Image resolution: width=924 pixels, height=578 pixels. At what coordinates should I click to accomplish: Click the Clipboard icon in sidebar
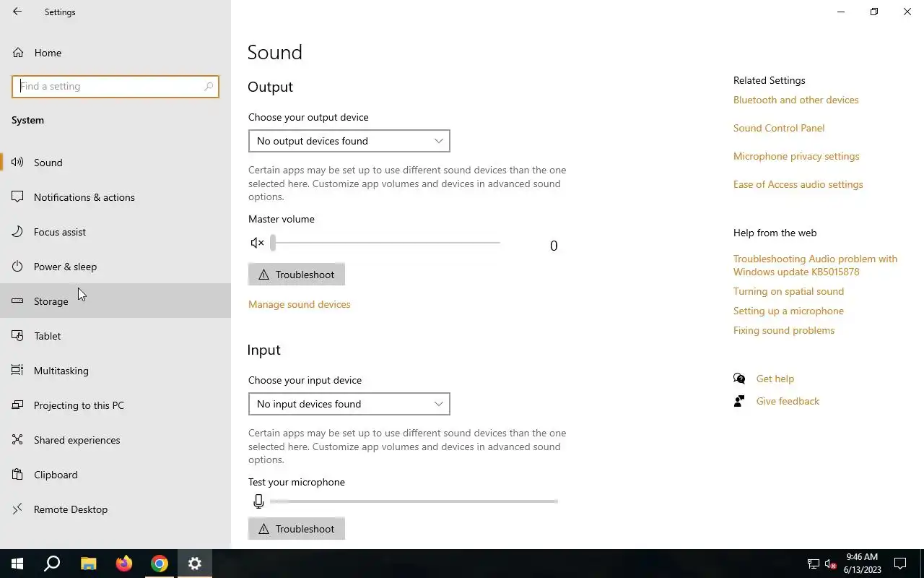tap(17, 475)
